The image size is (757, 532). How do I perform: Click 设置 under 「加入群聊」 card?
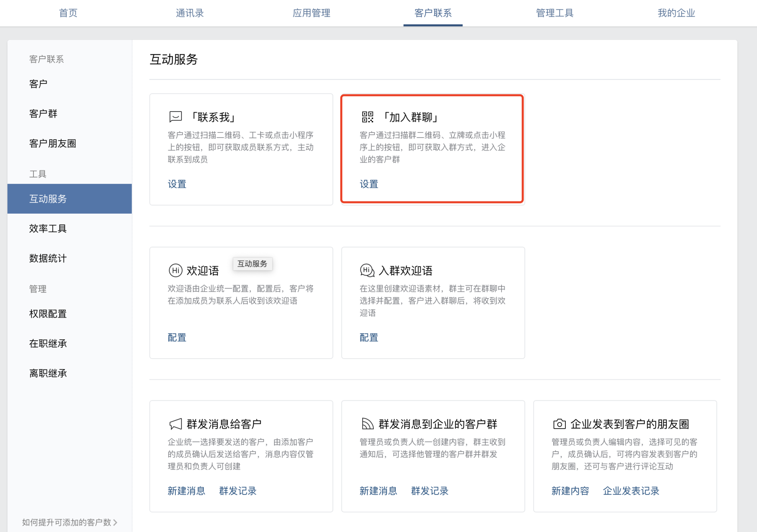pos(369,184)
